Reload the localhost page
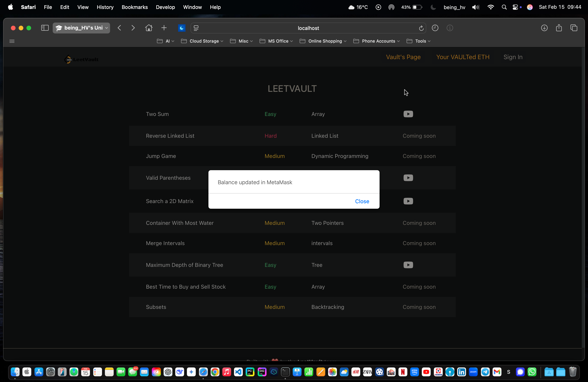Image resolution: width=588 pixels, height=382 pixels. (x=421, y=28)
